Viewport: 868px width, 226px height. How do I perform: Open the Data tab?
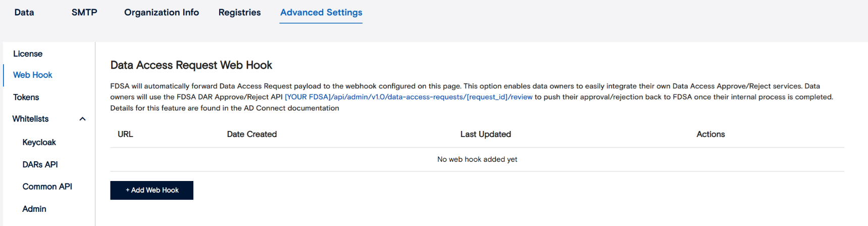coord(24,13)
